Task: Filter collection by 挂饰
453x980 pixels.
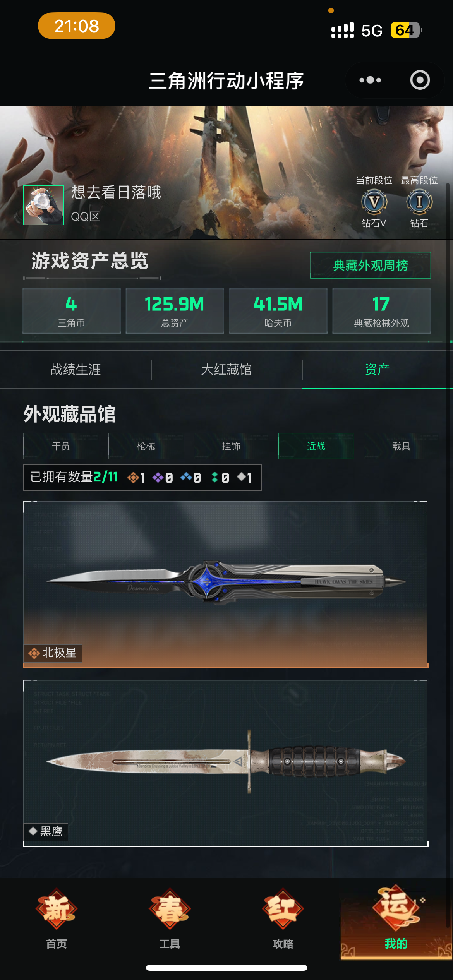Action: [x=231, y=446]
